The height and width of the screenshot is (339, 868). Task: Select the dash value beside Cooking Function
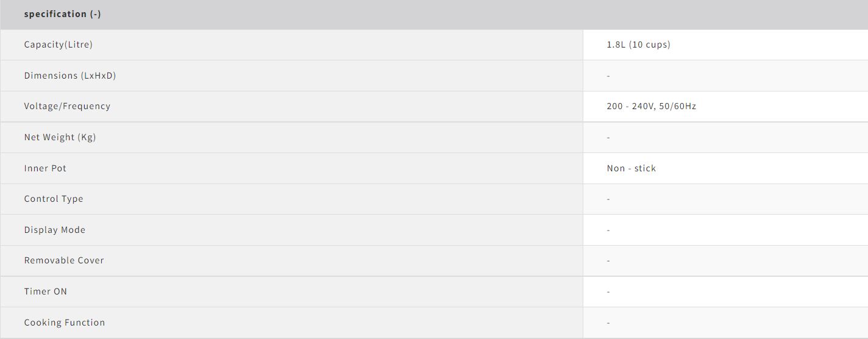608,323
